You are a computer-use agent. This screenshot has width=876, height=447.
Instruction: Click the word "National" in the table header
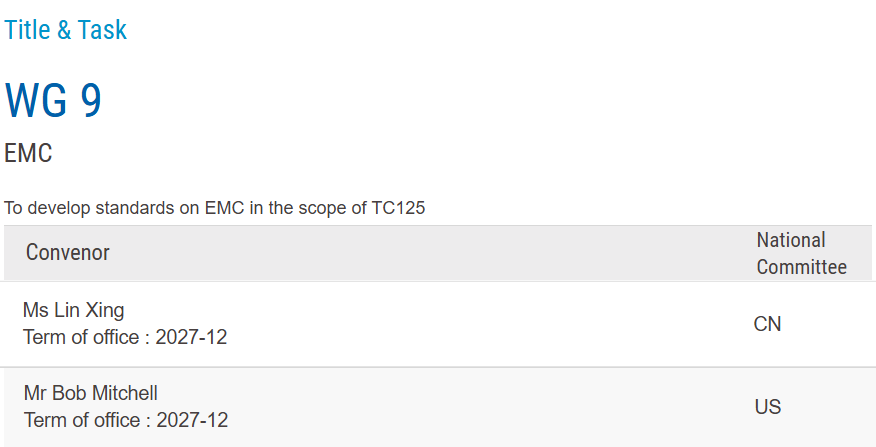[x=791, y=240]
